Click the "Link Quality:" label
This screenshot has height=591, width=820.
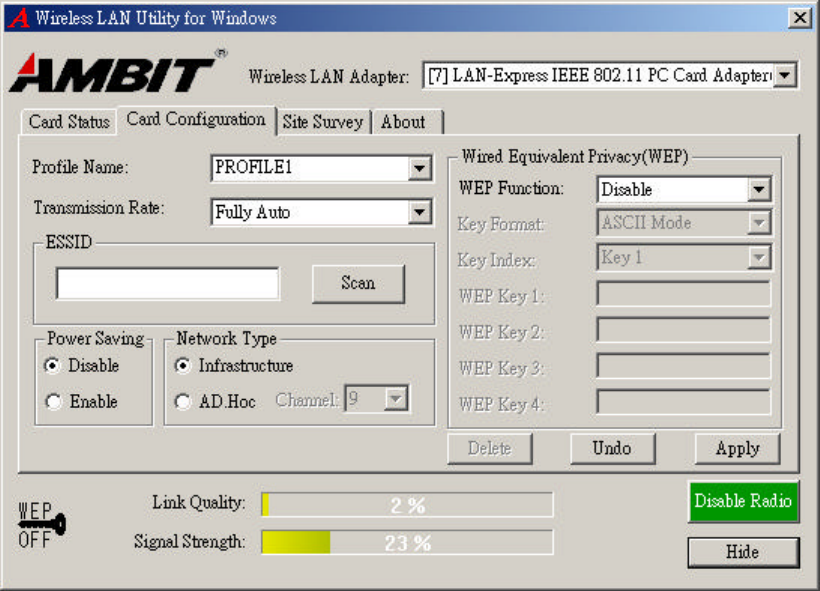click(199, 502)
